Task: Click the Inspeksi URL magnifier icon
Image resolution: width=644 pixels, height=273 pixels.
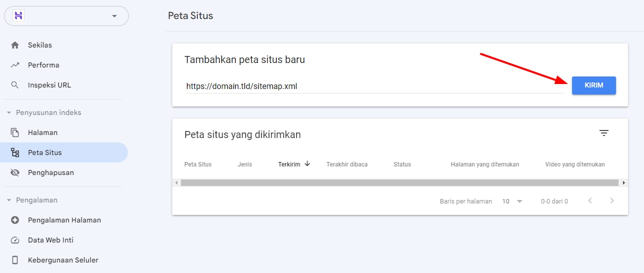Action: [x=15, y=85]
